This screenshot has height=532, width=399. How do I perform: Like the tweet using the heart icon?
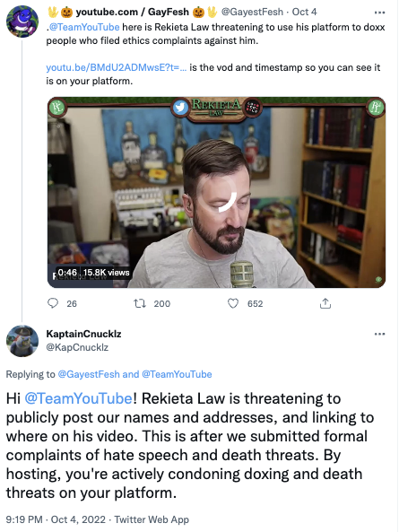click(233, 303)
